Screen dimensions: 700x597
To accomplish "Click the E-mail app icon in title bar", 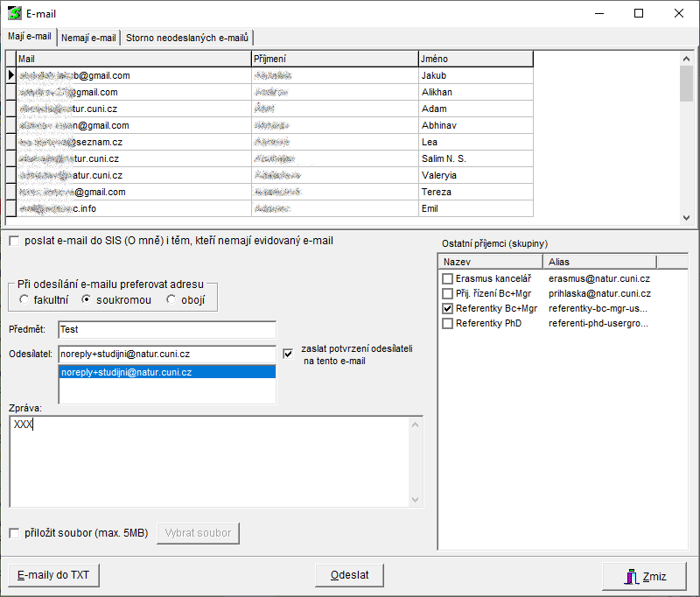I will pyautogui.click(x=15, y=13).
